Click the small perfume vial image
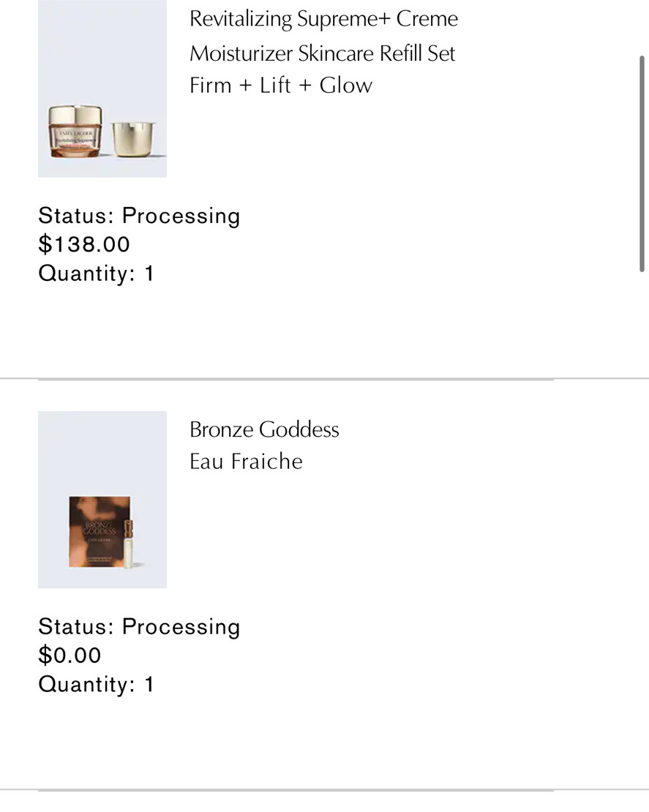The width and height of the screenshot is (649, 812). coord(129,544)
